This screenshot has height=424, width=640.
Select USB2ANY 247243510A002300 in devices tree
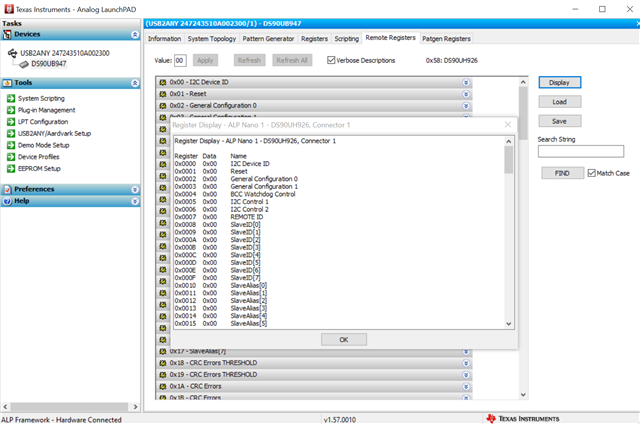[x=65, y=53]
